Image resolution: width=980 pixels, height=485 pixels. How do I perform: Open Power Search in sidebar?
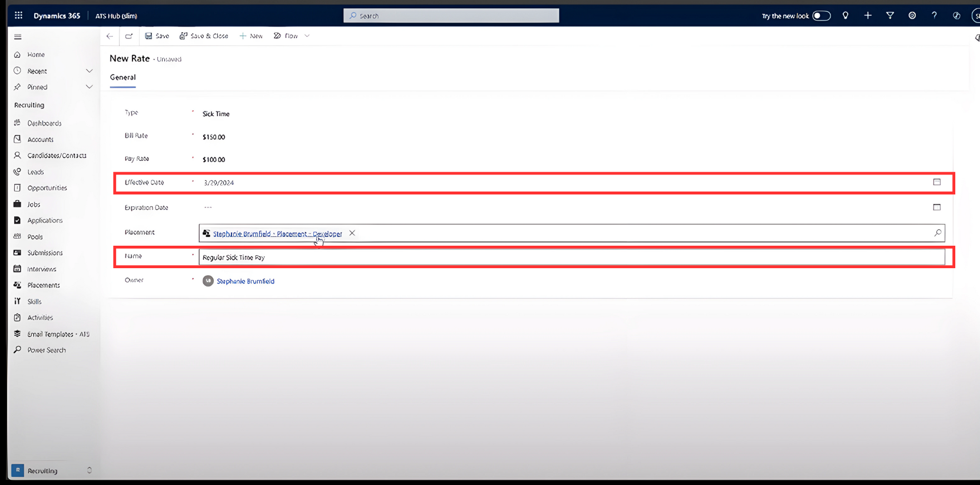47,350
